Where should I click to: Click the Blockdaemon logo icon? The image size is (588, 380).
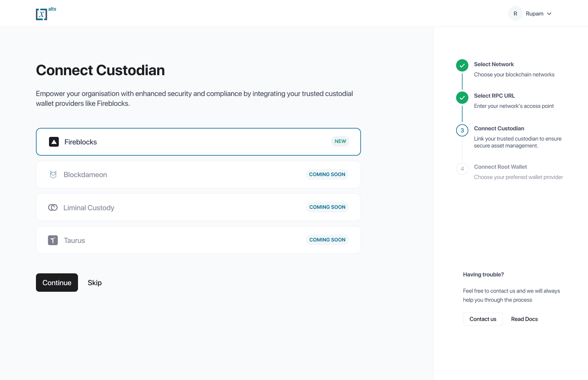point(53,174)
